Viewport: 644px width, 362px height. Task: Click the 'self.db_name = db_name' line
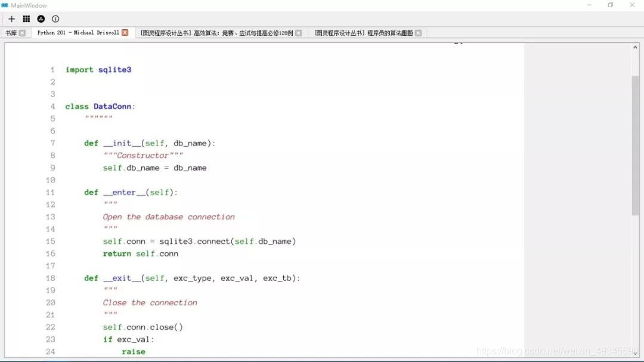click(154, 168)
